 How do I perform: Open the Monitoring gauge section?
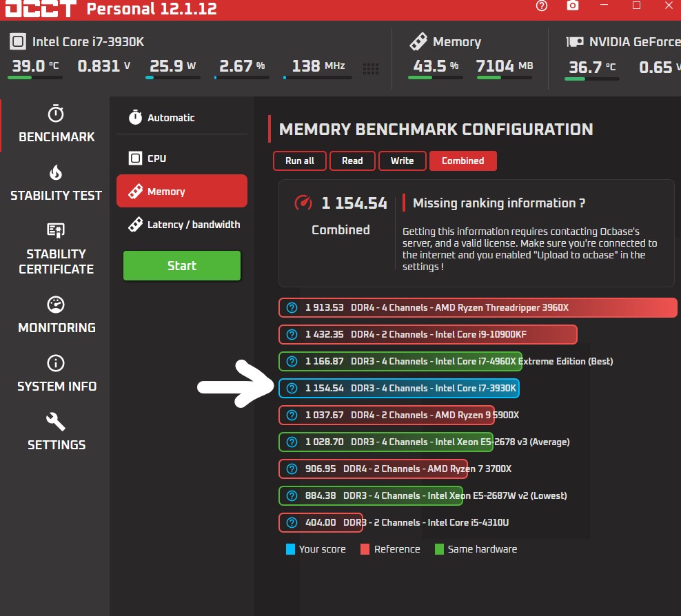(56, 315)
